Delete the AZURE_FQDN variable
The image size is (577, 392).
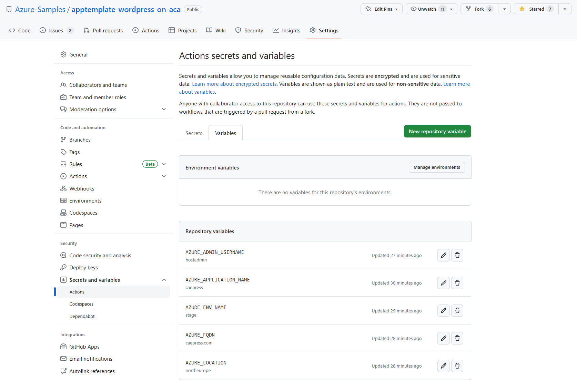coord(457,338)
